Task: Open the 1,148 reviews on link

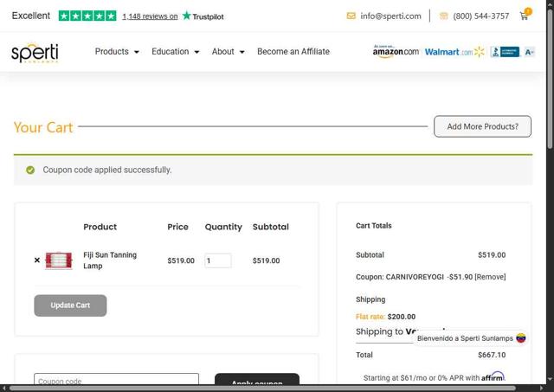Action: (x=150, y=16)
